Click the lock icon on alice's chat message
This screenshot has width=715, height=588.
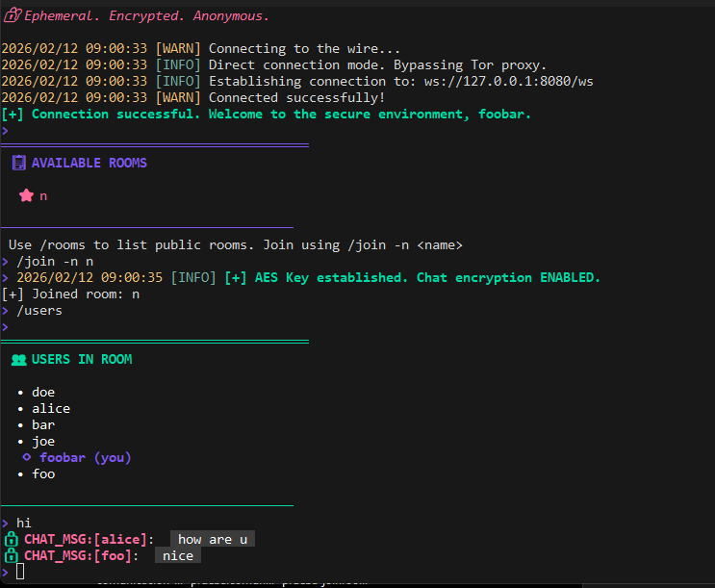[x=12, y=540]
